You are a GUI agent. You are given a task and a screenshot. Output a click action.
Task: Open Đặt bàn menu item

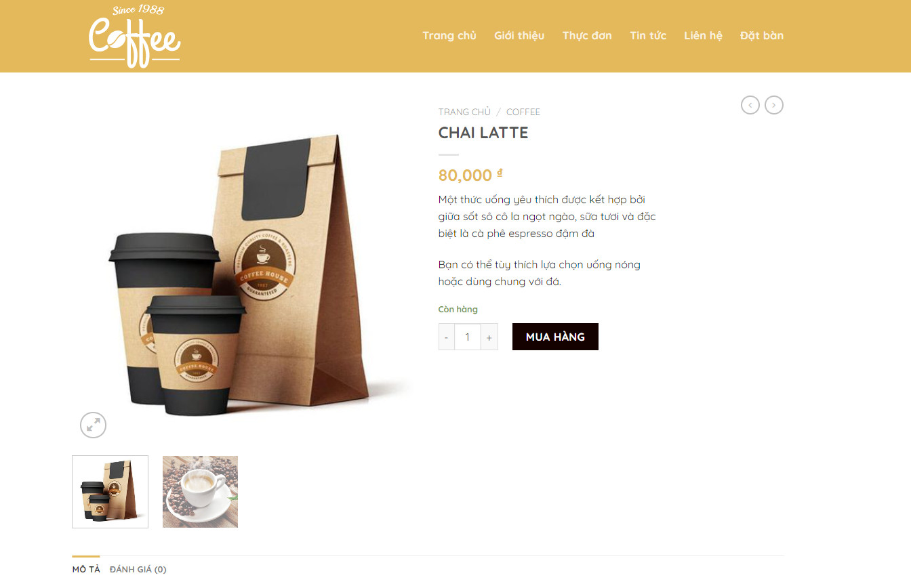(762, 35)
